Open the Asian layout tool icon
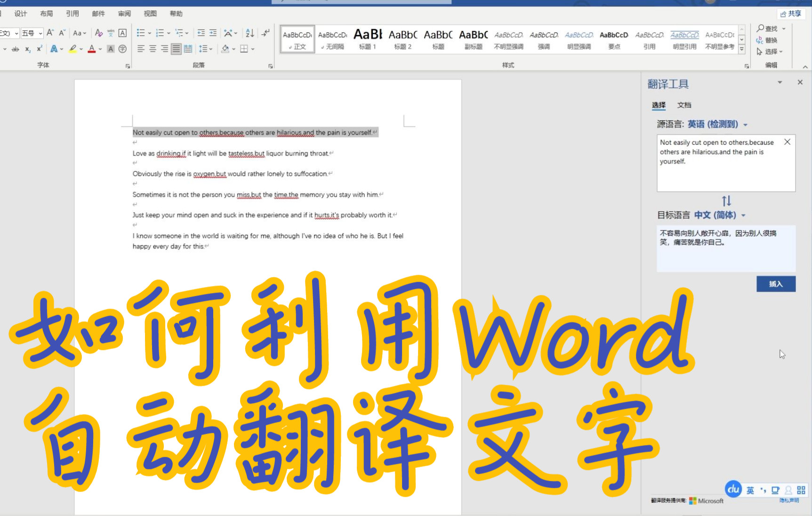812x516 pixels. [x=228, y=33]
